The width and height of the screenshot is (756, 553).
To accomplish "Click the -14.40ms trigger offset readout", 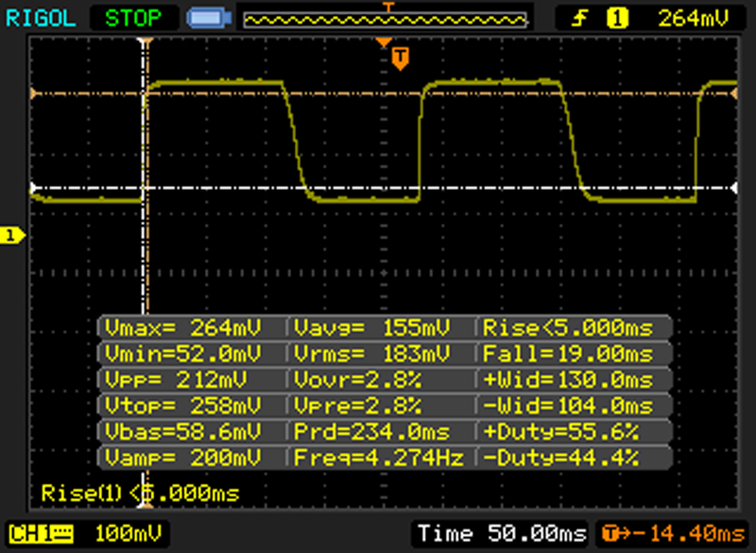I will pos(689,534).
